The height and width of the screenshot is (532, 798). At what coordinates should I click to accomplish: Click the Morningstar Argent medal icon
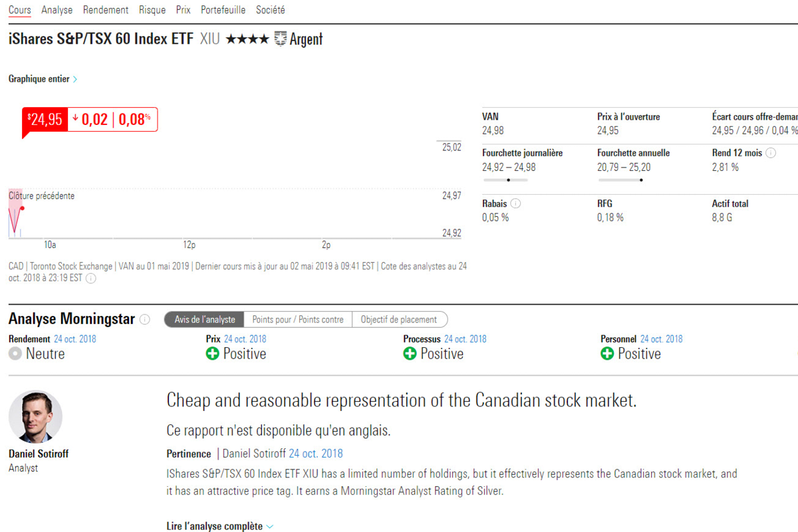281,39
